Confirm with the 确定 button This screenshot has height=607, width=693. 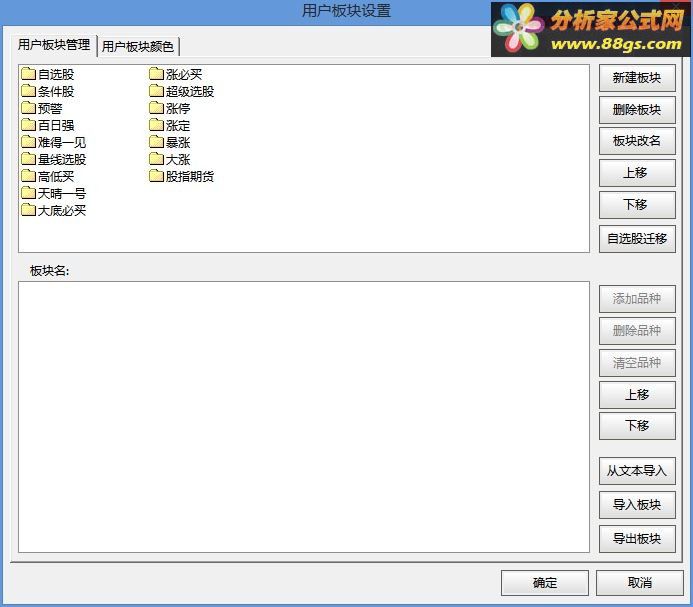pos(544,583)
